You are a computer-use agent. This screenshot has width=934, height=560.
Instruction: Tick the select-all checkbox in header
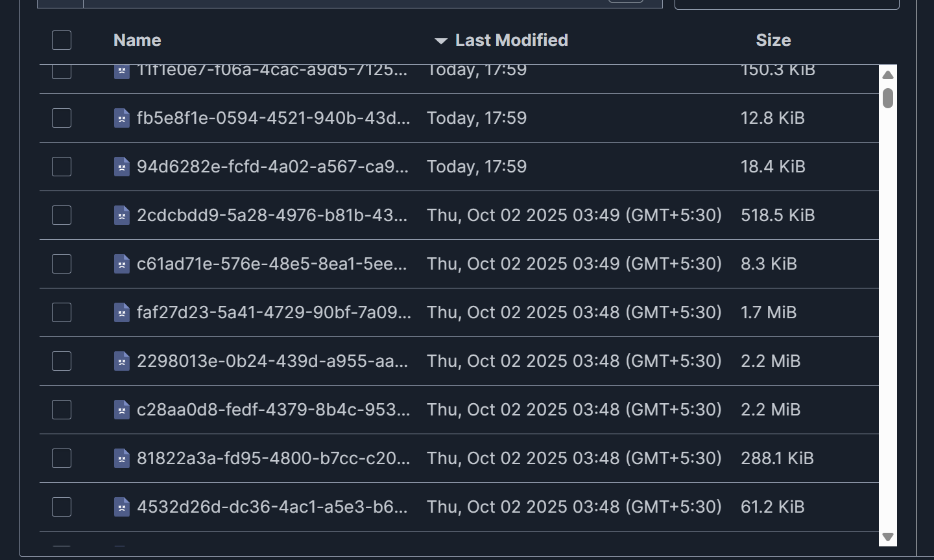tap(62, 40)
